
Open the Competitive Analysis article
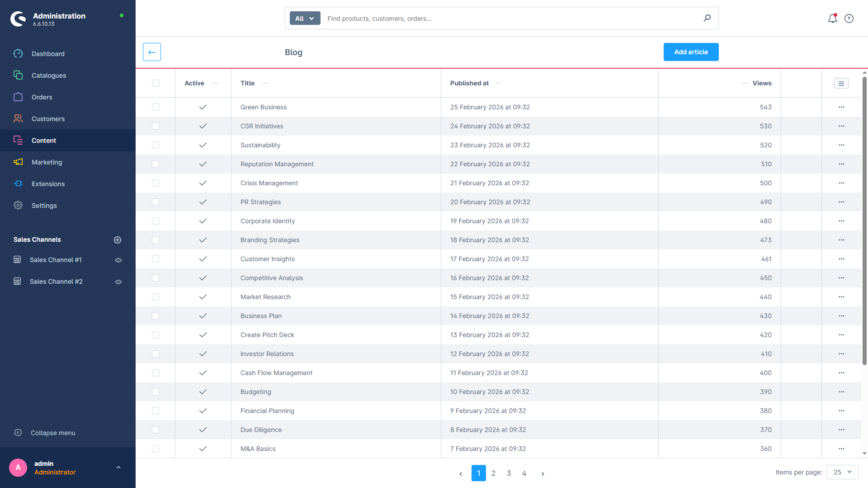(x=272, y=278)
